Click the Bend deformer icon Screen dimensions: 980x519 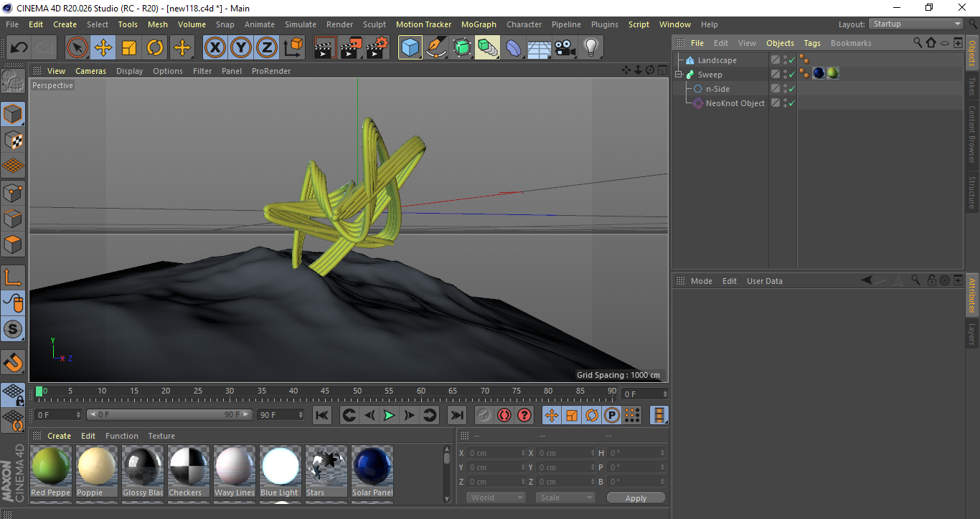click(x=514, y=48)
